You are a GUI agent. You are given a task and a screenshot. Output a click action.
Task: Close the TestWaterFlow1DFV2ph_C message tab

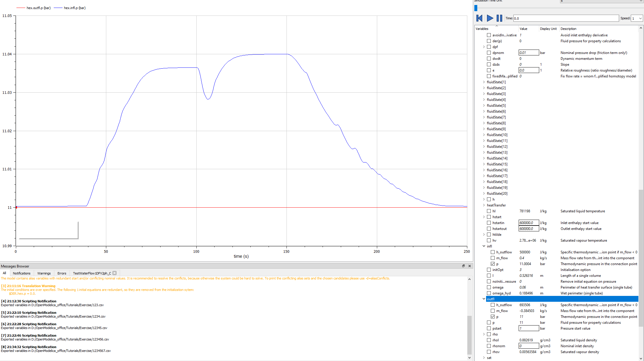pos(114,273)
